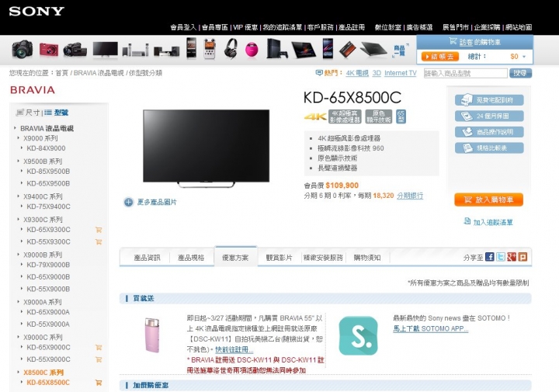559x392 pixels.
Task: Click the TV product image
Action: (x=206, y=148)
